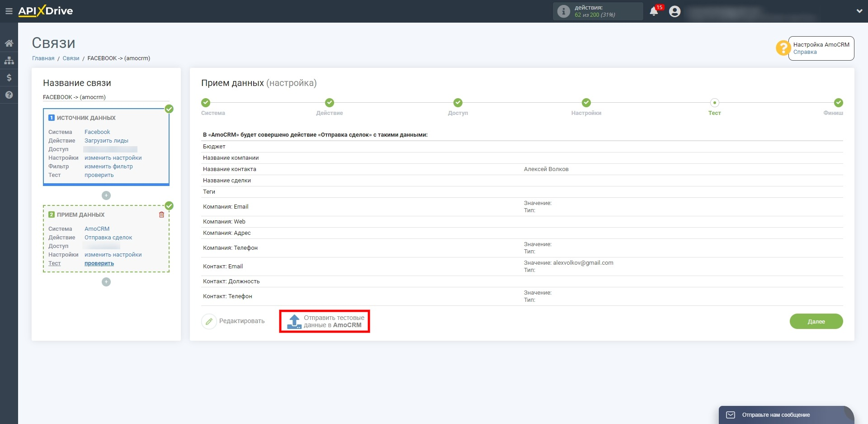The image size is (868, 424).
Task: Click the Прием данных block header
Action: [x=80, y=215]
